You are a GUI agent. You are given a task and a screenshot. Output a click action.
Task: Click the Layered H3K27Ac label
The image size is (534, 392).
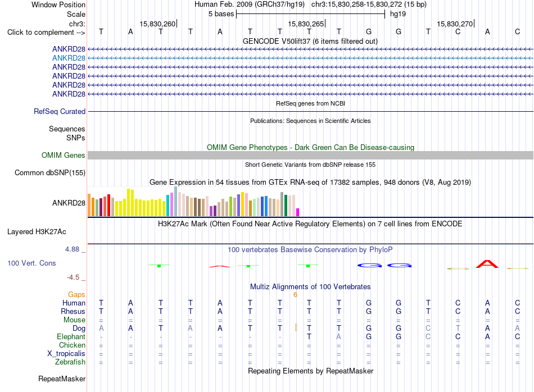coord(37,232)
